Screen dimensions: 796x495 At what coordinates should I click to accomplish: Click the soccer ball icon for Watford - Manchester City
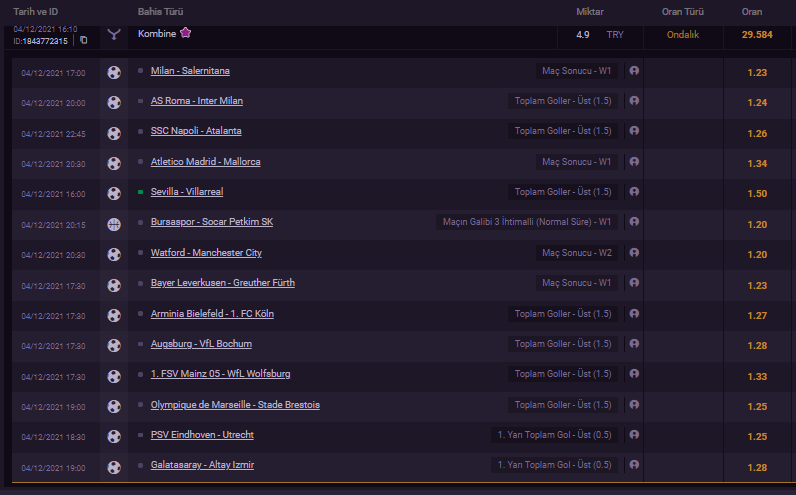point(114,254)
